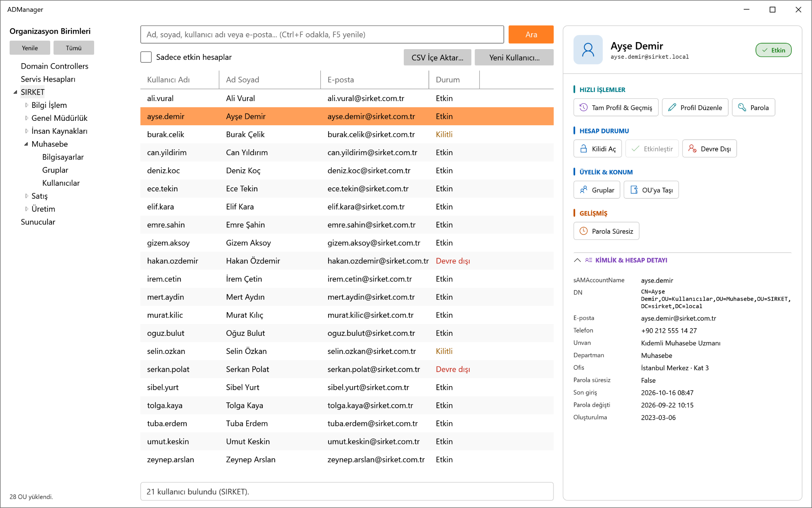Click the Yeni Kullanıcı button
This screenshot has height=508, width=812.
[x=514, y=57]
